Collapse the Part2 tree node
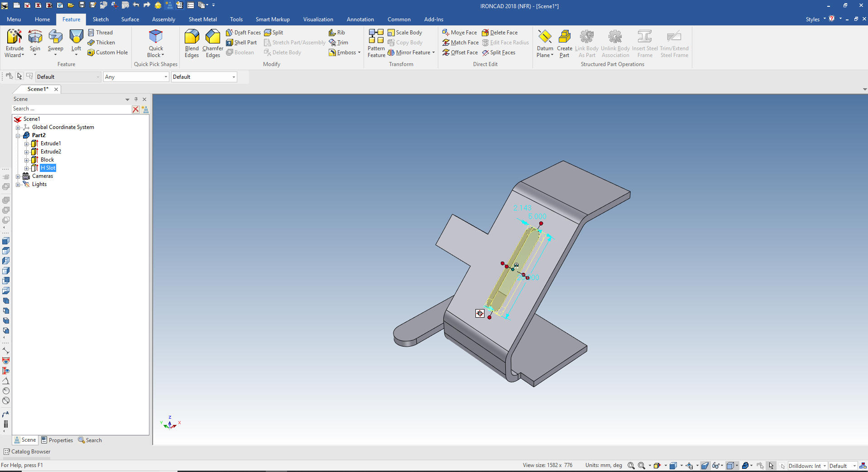Viewport: 868px width, 472px height. (18, 135)
